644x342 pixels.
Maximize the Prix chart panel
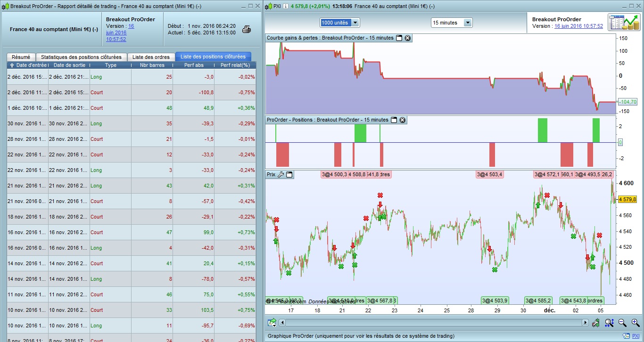[289, 175]
